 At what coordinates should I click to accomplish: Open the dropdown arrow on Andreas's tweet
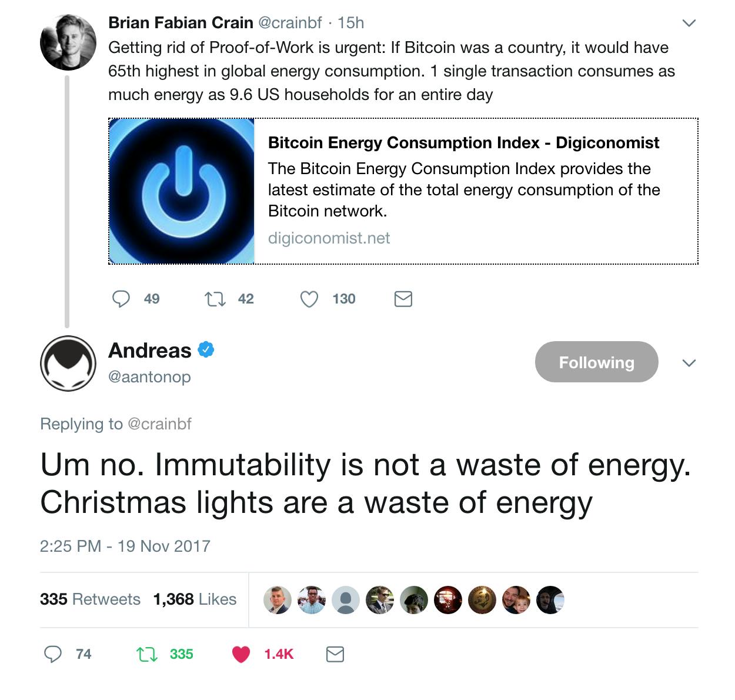coord(689,363)
